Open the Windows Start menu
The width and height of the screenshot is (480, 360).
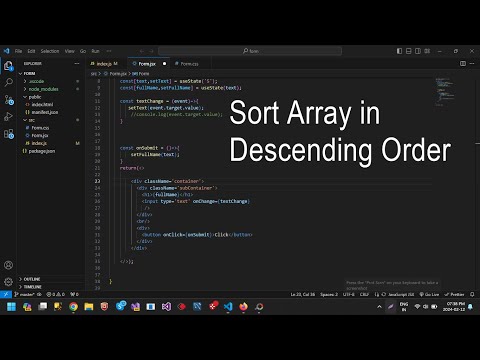pos(11,307)
